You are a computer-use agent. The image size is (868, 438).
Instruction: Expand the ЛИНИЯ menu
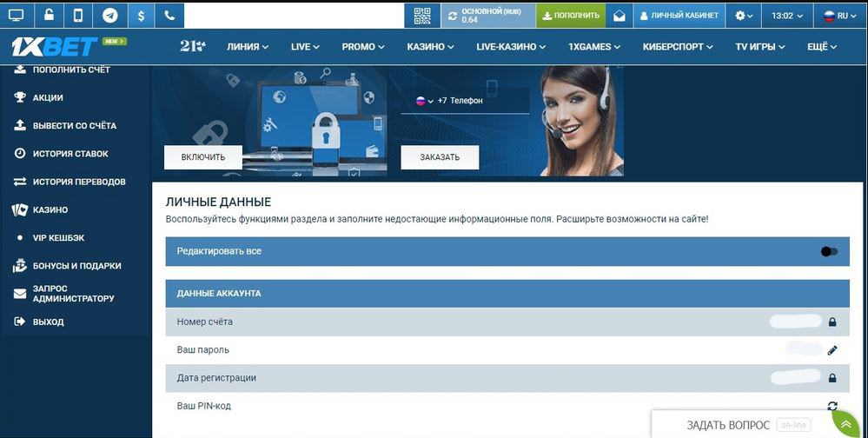(248, 47)
